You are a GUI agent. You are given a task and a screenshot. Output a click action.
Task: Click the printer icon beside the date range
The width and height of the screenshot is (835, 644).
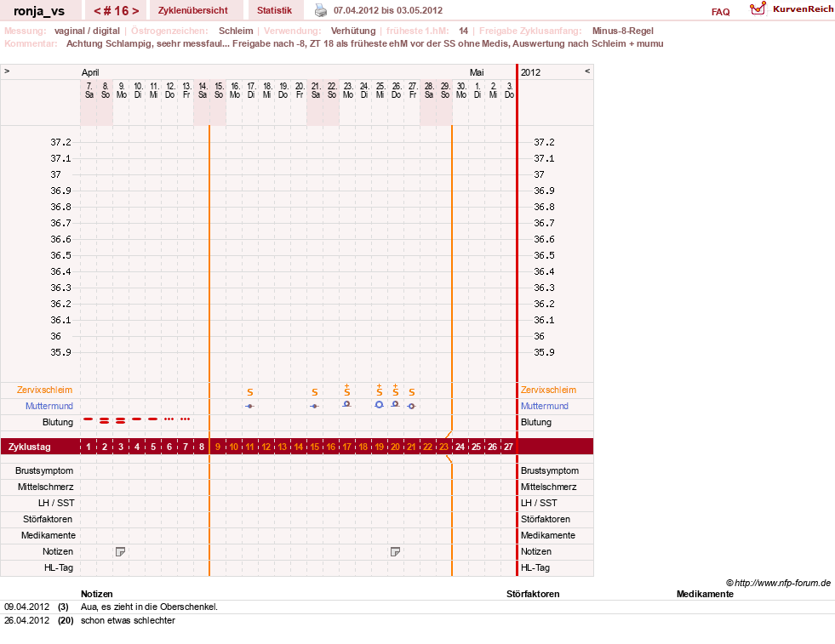pos(321,10)
